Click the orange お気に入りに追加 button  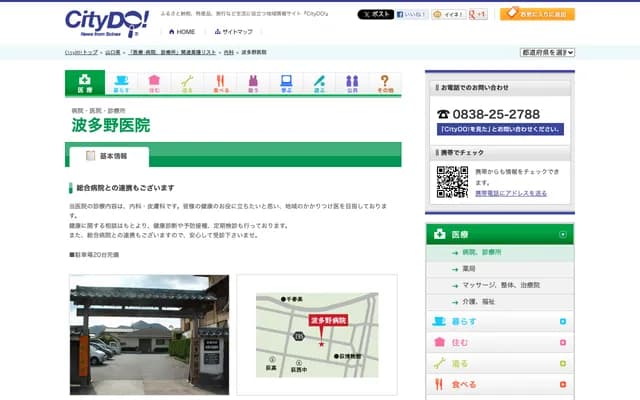tap(538, 15)
